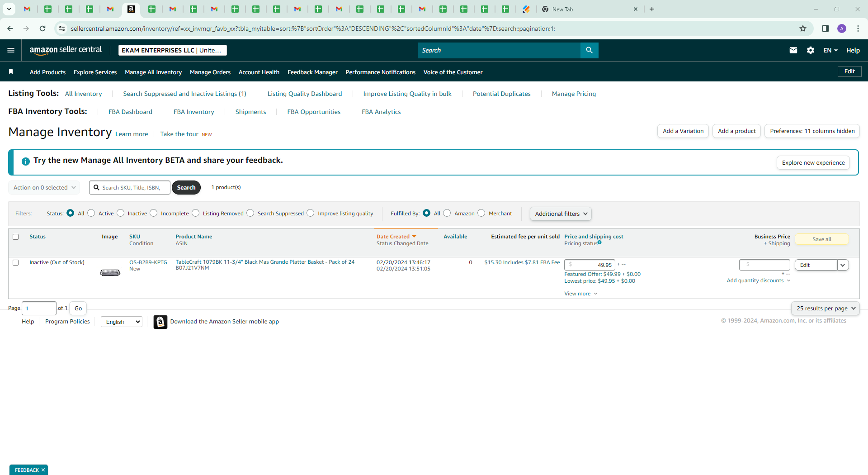The height and width of the screenshot is (475, 868).
Task: Click the product thumbnail image
Action: (110, 273)
